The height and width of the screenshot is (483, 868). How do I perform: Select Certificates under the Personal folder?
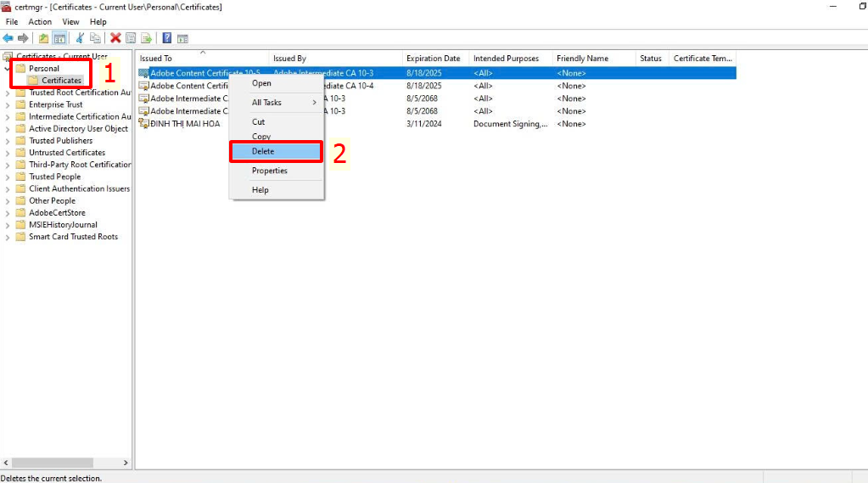click(x=61, y=81)
